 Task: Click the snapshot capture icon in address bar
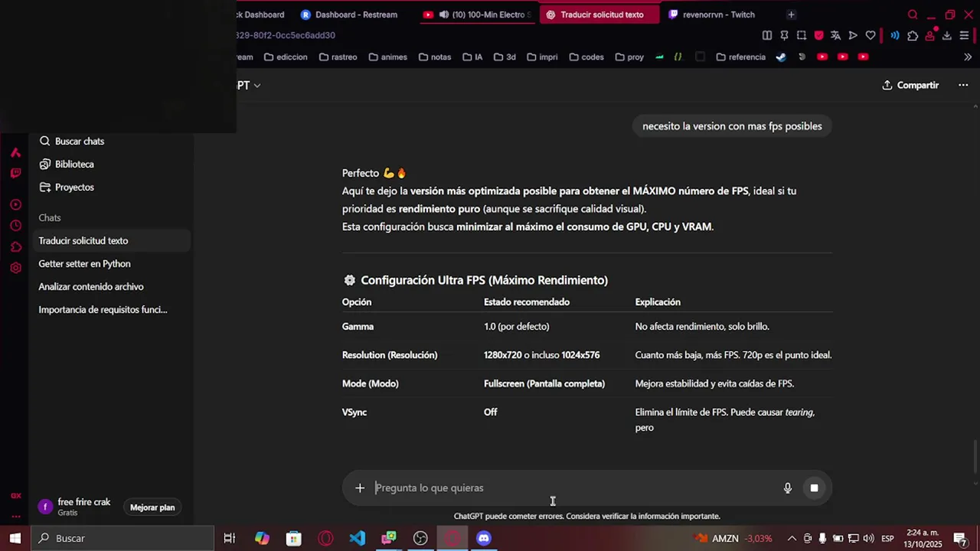802,35
